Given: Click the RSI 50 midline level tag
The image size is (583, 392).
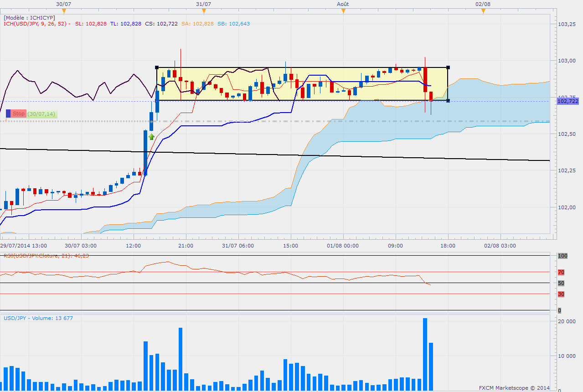Looking at the screenshot, I should tap(561, 283).
